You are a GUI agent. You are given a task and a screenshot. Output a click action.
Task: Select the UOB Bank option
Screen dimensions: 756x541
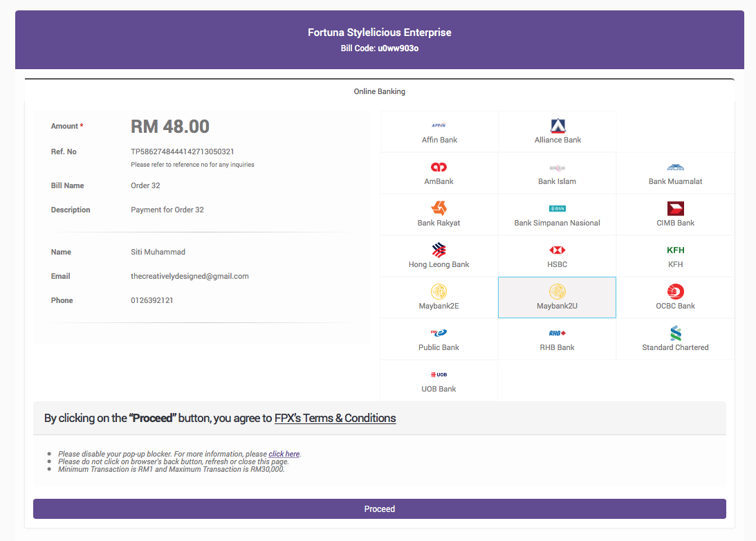[x=439, y=380]
